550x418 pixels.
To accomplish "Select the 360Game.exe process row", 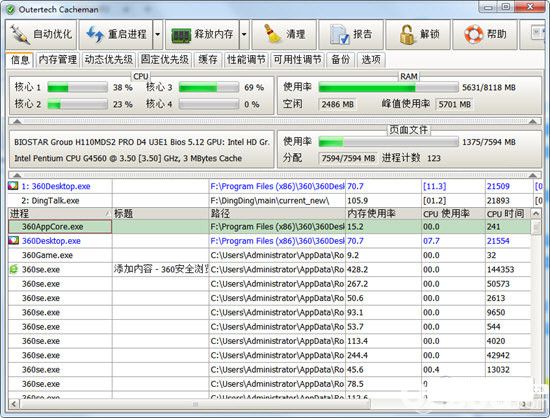I will click(269, 255).
